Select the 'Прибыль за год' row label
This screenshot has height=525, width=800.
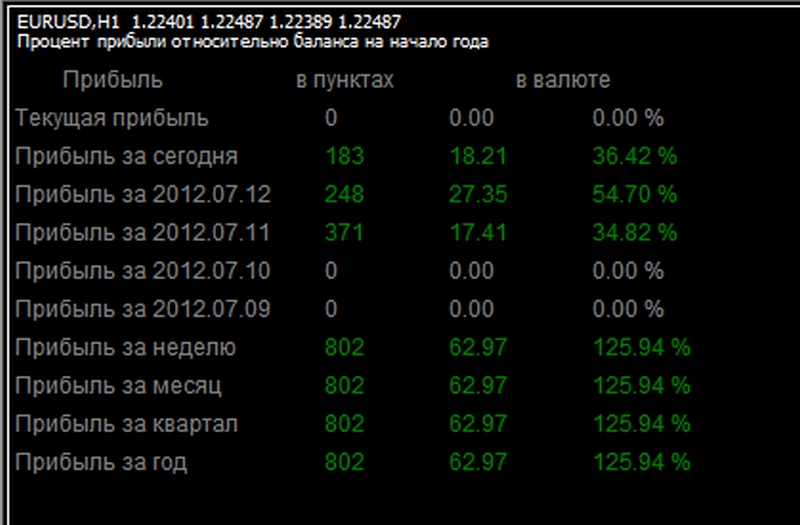(x=101, y=463)
